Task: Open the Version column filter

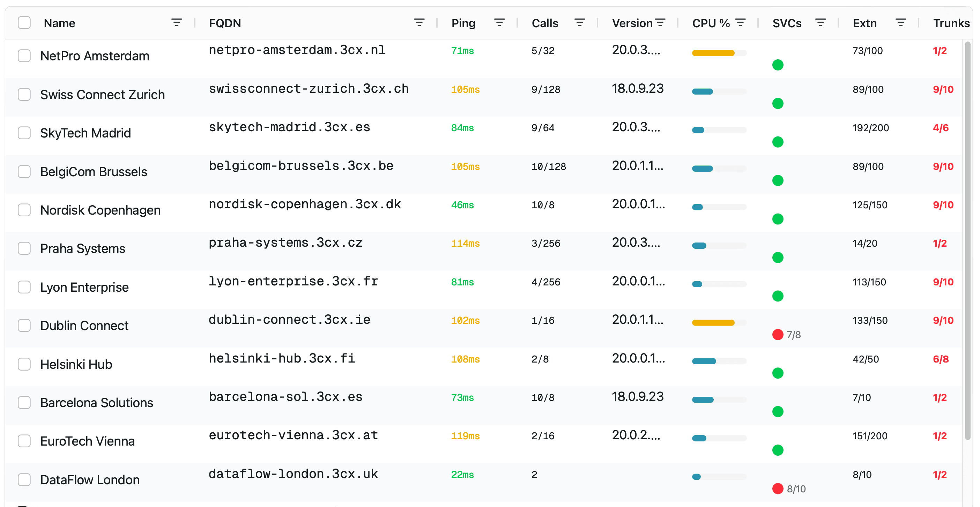Action: [x=661, y=23]
